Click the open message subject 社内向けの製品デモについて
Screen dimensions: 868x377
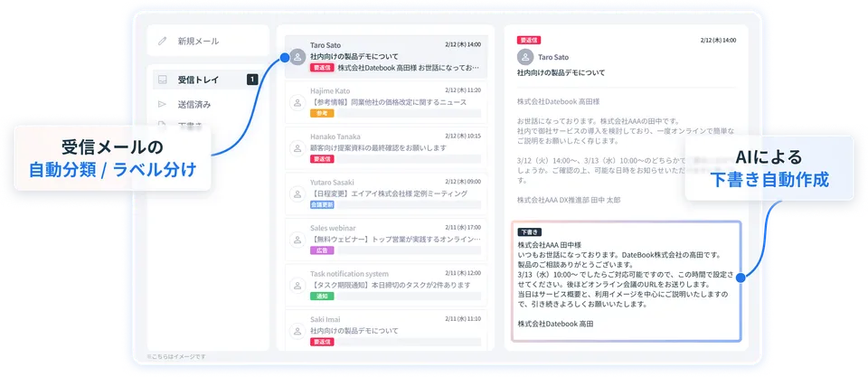561,72
